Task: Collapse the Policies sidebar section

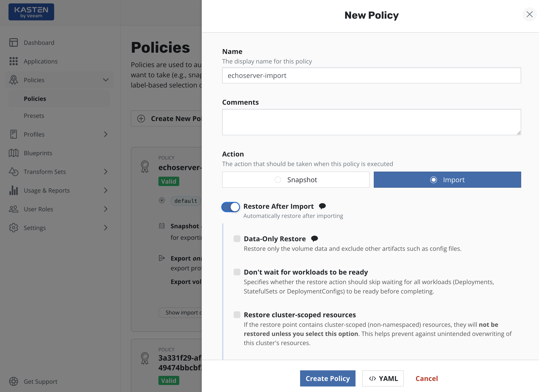Action: 106,80
